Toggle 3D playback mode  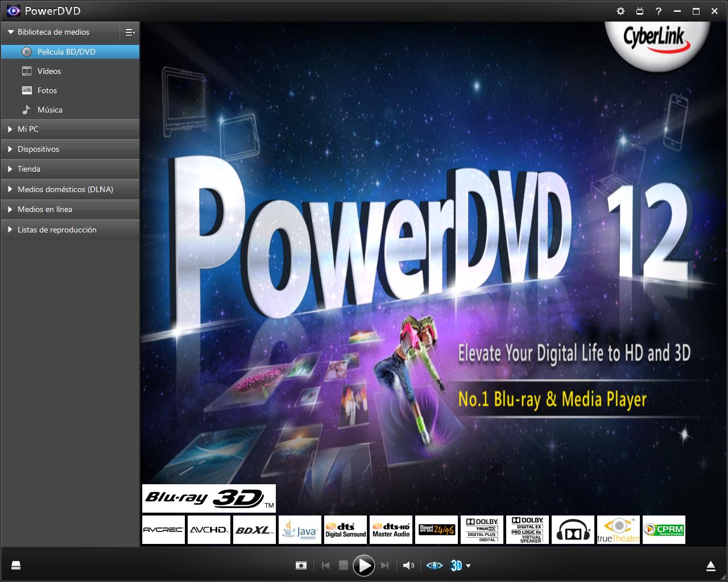point(456,566)
